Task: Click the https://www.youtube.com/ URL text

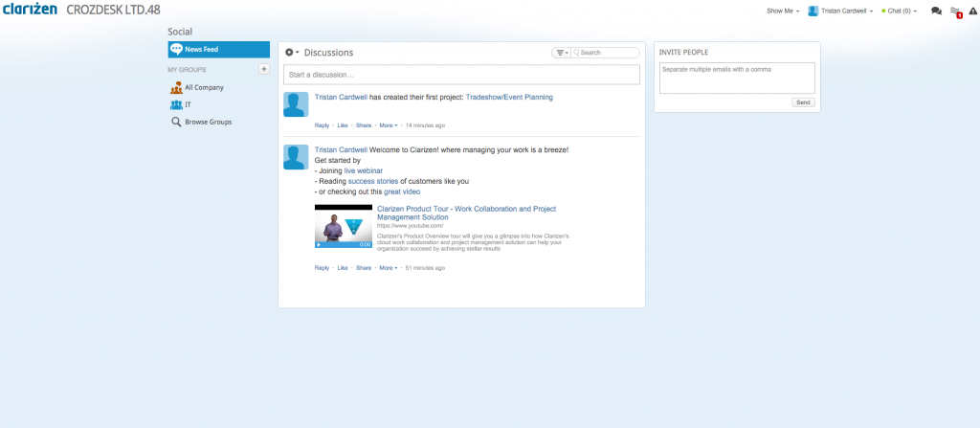Action: [x=410, y=226]
